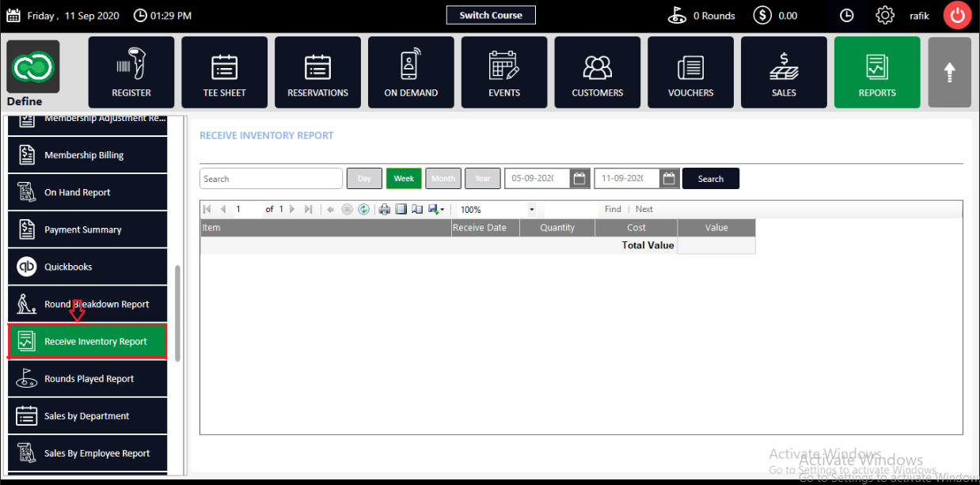This screenshot has width=980, height=485.
Task: Open Sales By Employee Report
Action: click(88, 453)
